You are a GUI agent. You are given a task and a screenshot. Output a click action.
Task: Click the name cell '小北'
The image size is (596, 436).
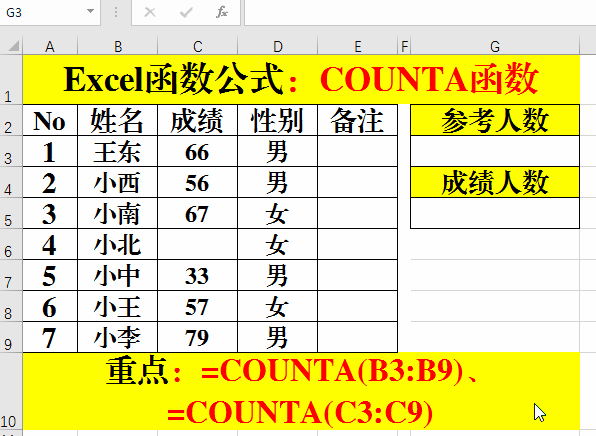(x=117, y=244)
